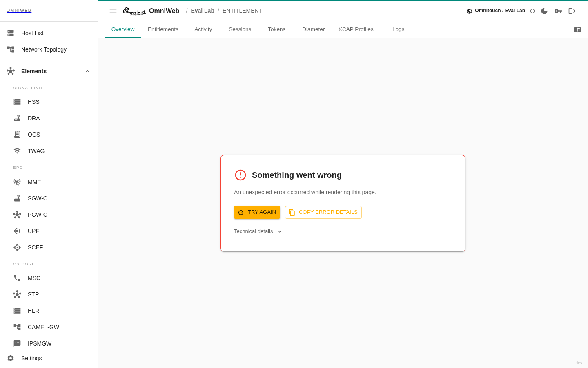Open the Sessions tab
The width and height of the screenshot is (588, 368).
click(x=240, y=29)
